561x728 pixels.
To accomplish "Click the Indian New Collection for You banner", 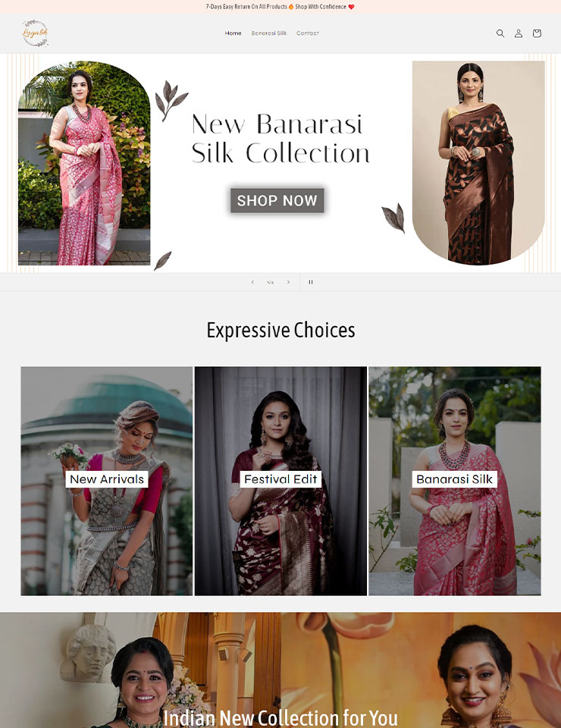I will click(280, 670).
